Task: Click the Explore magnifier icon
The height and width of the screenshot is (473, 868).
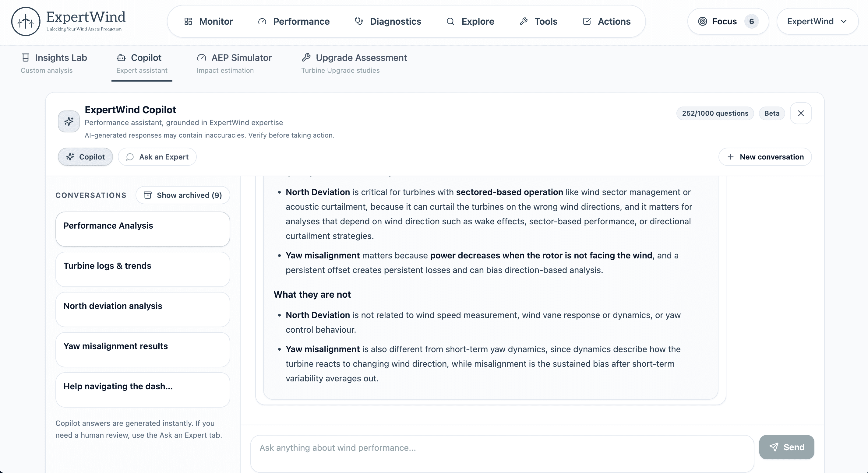Action: point(450,22)
